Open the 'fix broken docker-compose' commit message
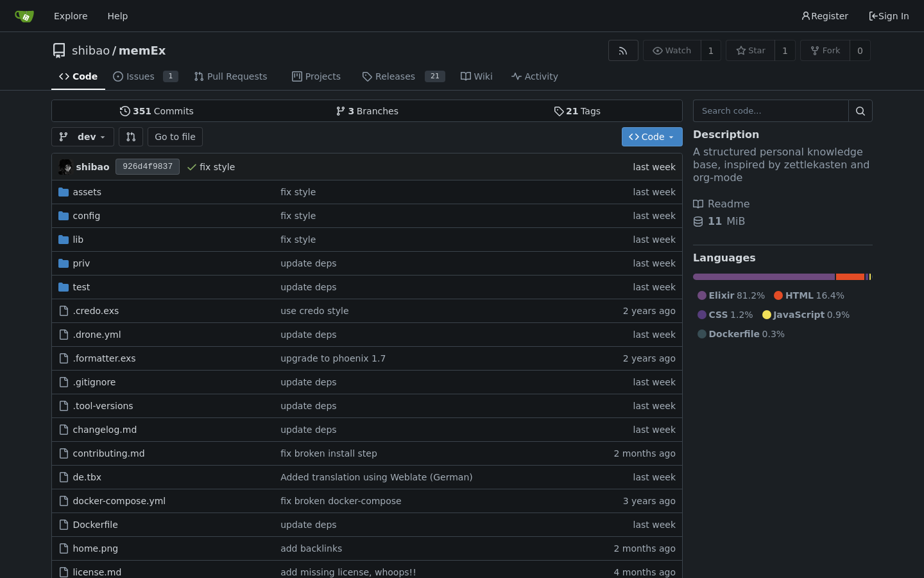 341,501
